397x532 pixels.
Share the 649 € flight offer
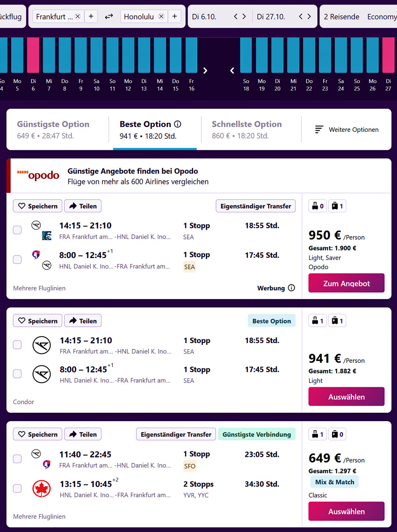(83, 434)
